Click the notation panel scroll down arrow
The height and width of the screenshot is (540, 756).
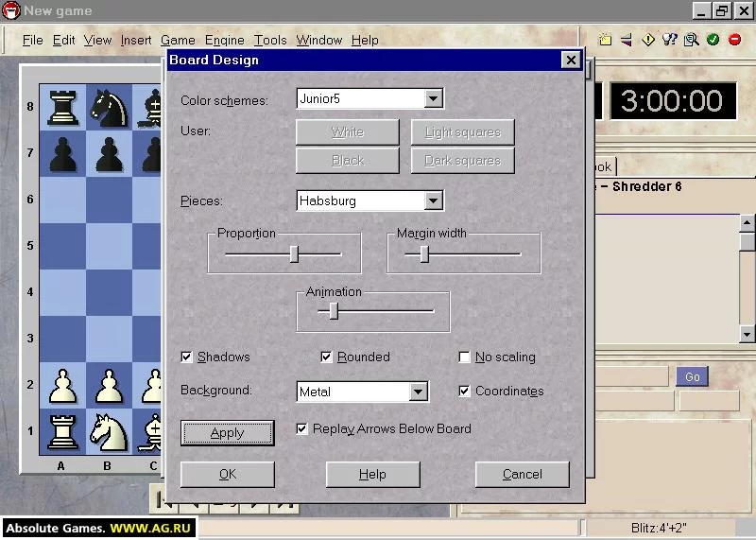(x=747, y=334)
